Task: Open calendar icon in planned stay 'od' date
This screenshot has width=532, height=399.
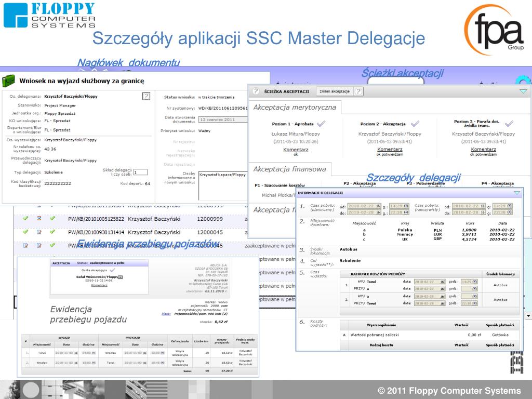Action: [378, 206]
